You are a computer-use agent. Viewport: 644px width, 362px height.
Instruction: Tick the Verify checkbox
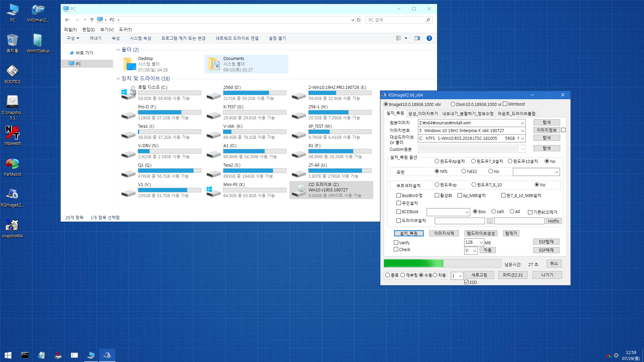point(396,243)
